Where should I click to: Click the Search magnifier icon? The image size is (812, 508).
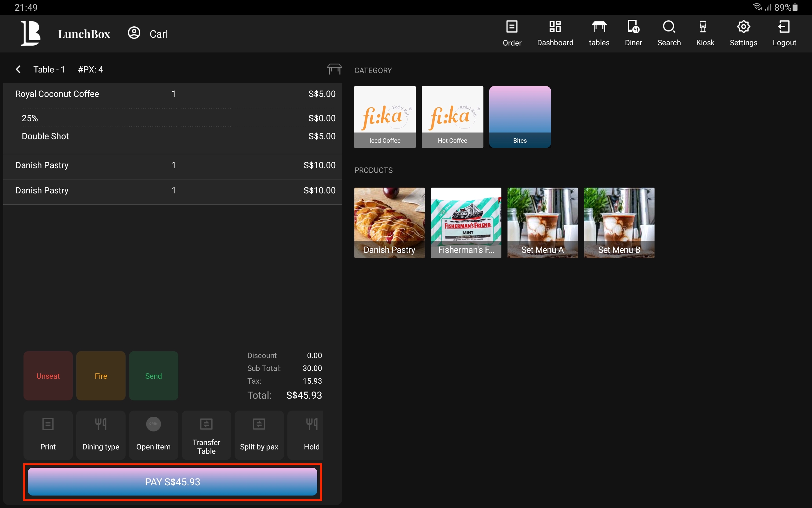click(668, 33)
